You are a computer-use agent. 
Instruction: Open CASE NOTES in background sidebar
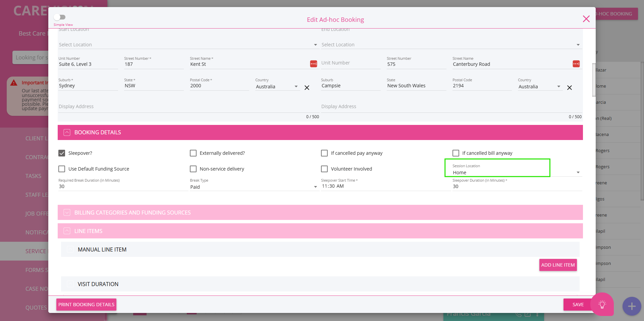tap(37, 289)
